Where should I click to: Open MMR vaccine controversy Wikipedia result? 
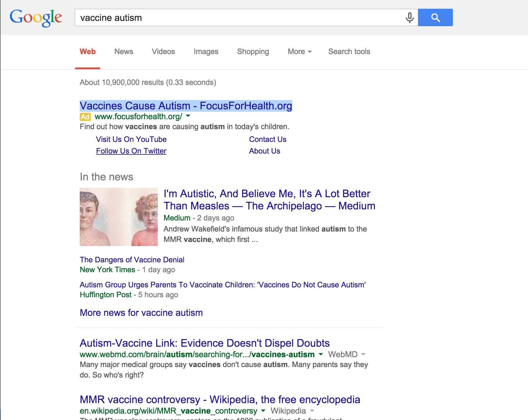coord(220,400)
